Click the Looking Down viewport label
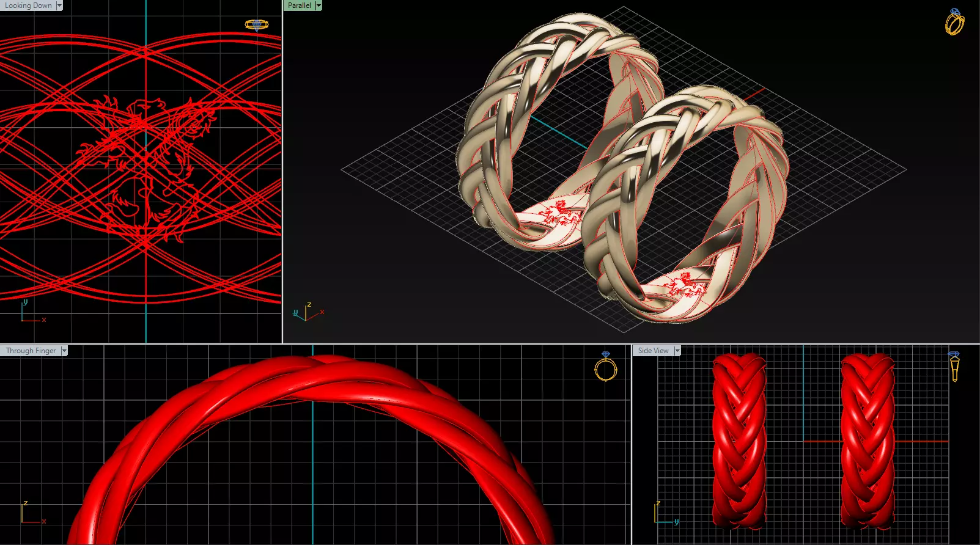The width and height of the screenshot is (980, 545). pos(28,5)
